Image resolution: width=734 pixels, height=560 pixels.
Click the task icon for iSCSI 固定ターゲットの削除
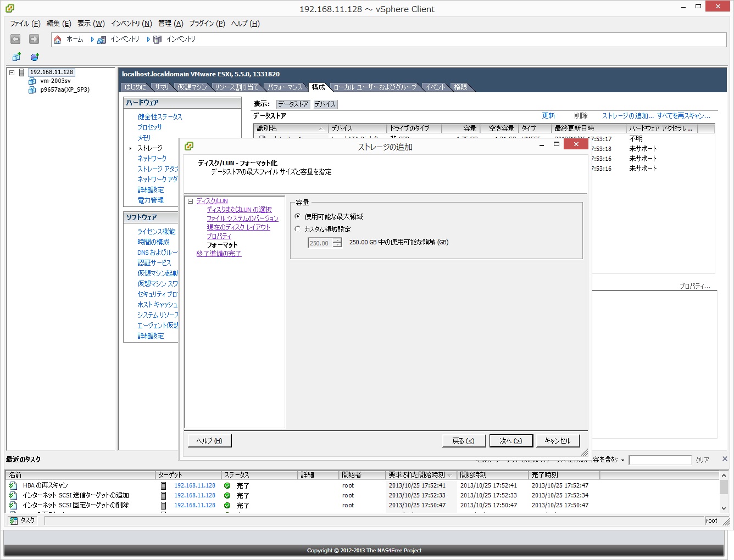(13, 505)
